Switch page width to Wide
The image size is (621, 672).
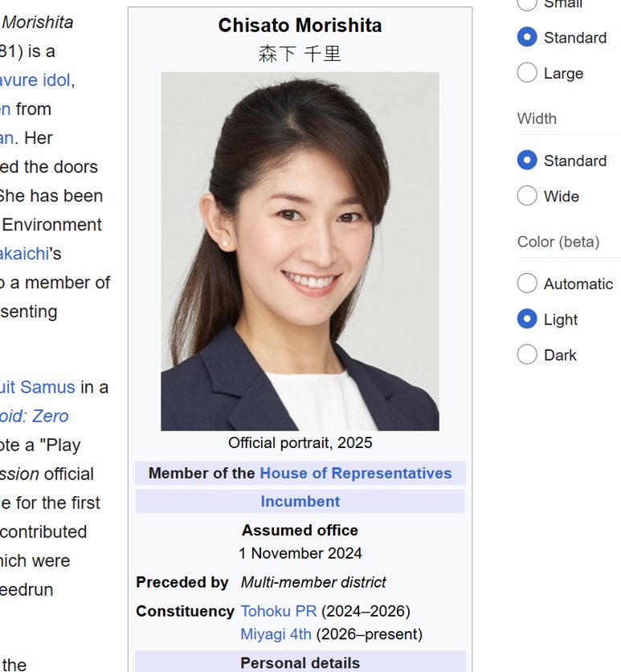pyautogui.click(x=527, y=195)
